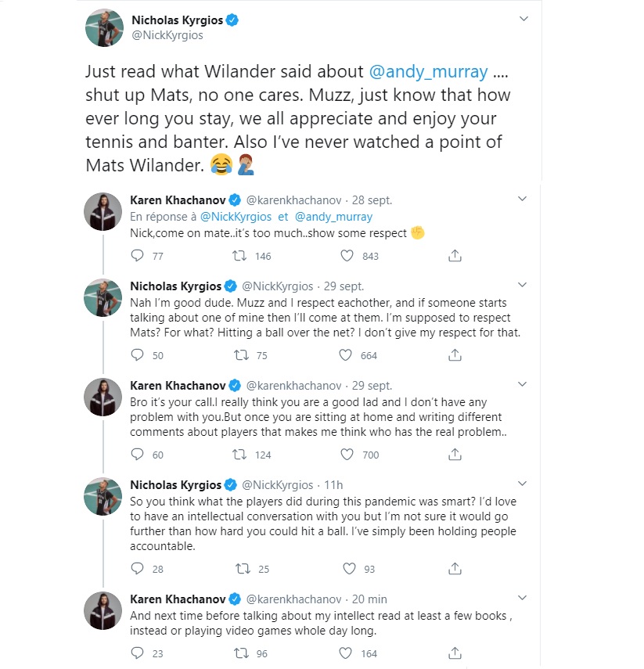
Task: Retweet Khachanov's "show some respect" tweet
Action: point(242,255)
